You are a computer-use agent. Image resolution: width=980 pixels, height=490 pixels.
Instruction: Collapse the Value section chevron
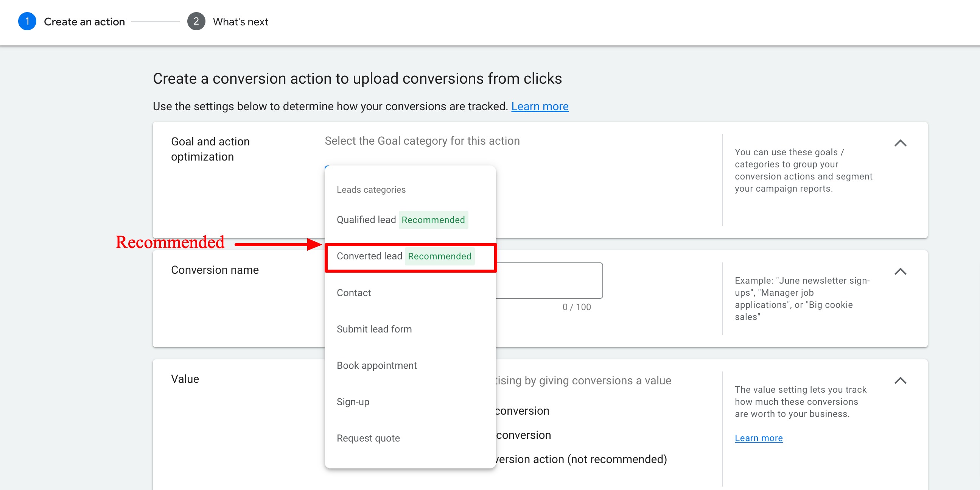pyautogui.click(x=900, y=380)
